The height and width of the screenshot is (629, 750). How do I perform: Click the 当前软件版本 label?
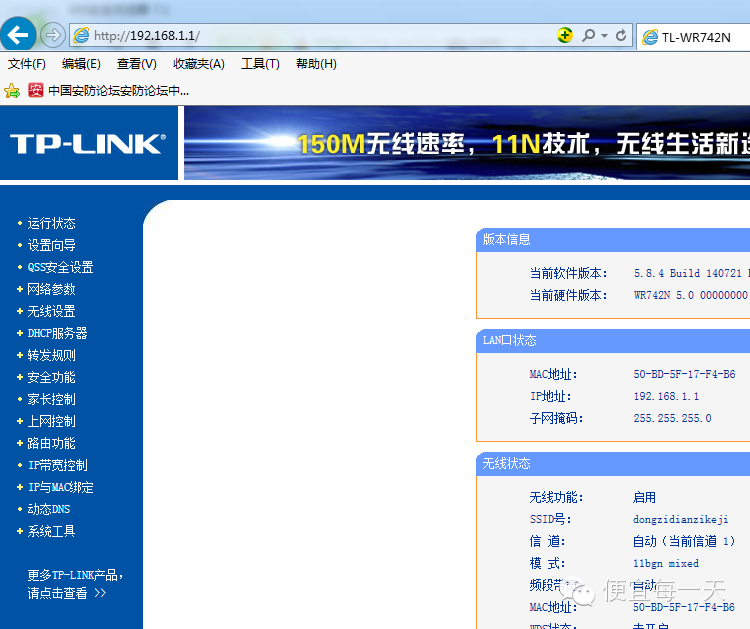(x=568, y=273)
